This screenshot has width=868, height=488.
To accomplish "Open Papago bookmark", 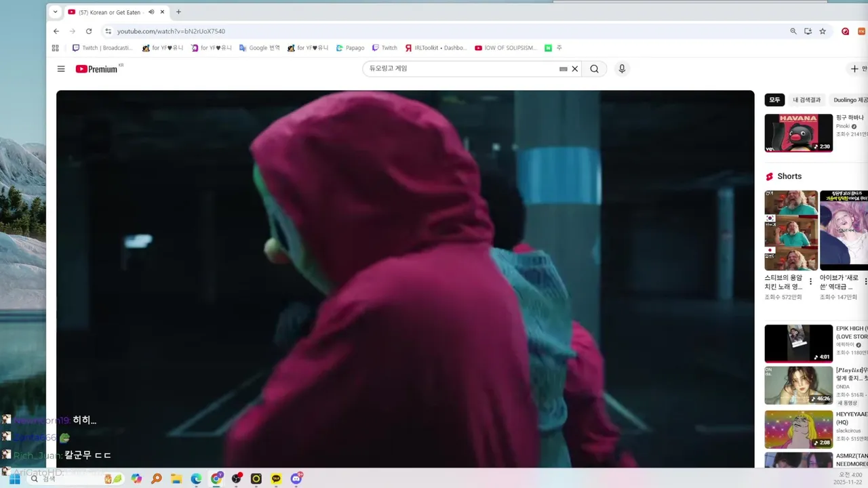I will (x=350, y=48).
